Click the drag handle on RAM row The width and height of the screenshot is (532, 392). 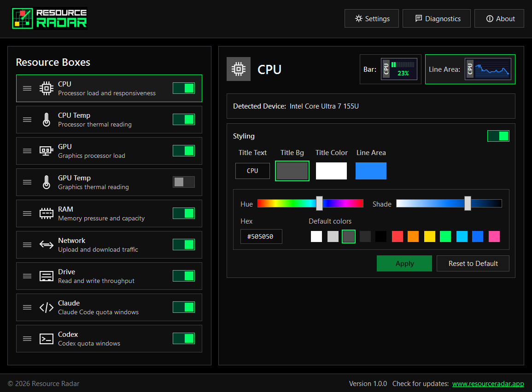point(27,213)
